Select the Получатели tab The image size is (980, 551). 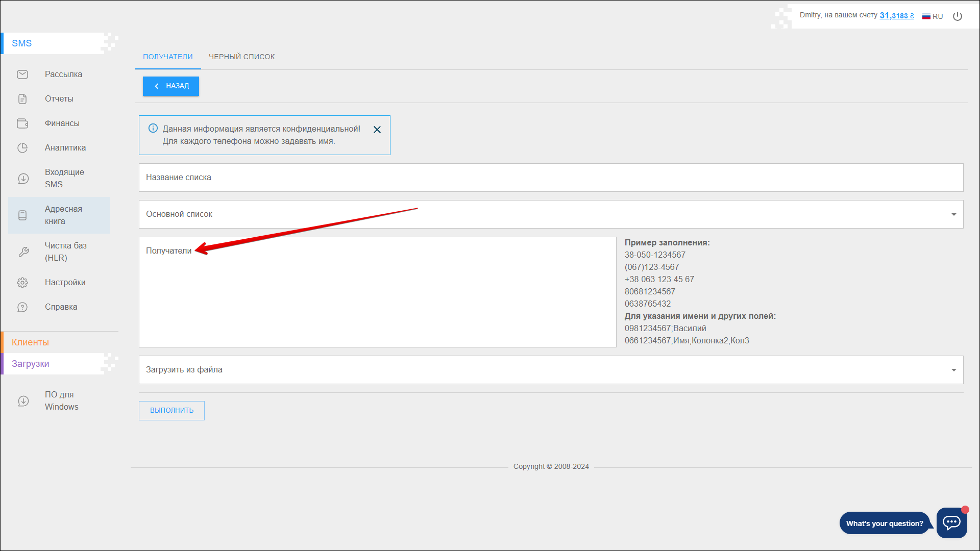168,57
